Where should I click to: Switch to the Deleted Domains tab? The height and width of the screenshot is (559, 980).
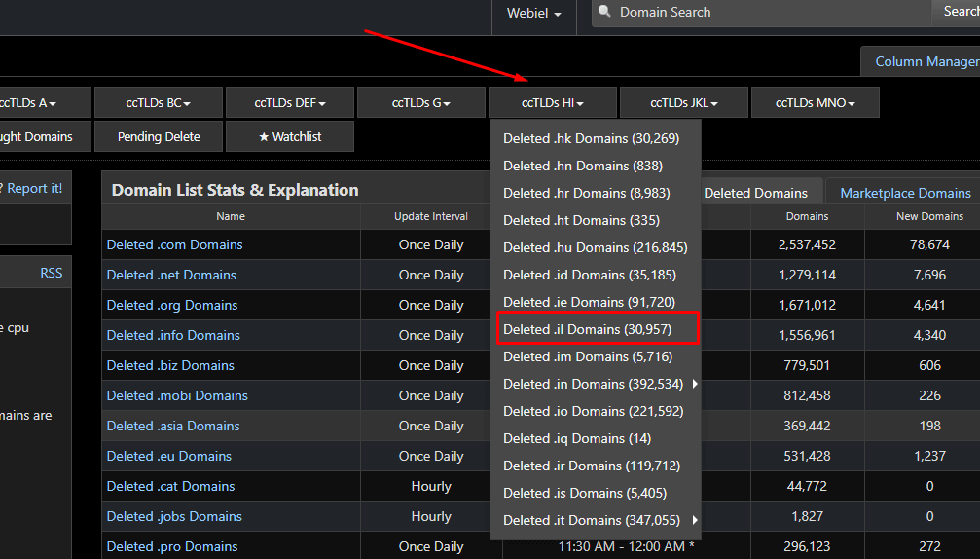coord(755,193)
